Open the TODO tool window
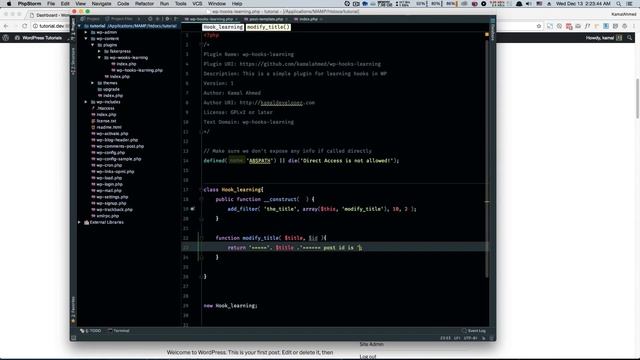The image size is (640, 360). [91, 331]
